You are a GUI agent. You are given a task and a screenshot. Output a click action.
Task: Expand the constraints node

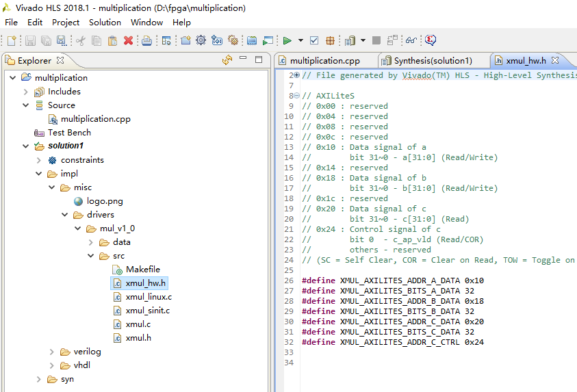38,160
